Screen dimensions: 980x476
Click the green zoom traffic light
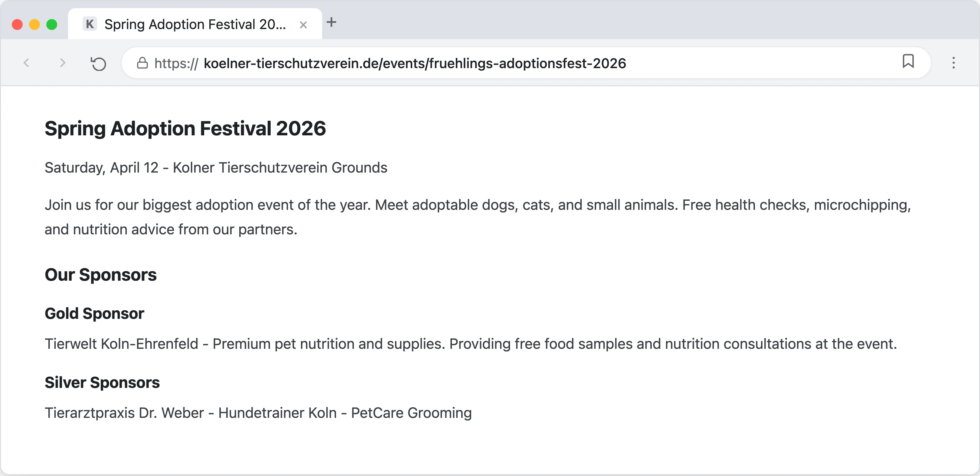click(x=51, y=24)
